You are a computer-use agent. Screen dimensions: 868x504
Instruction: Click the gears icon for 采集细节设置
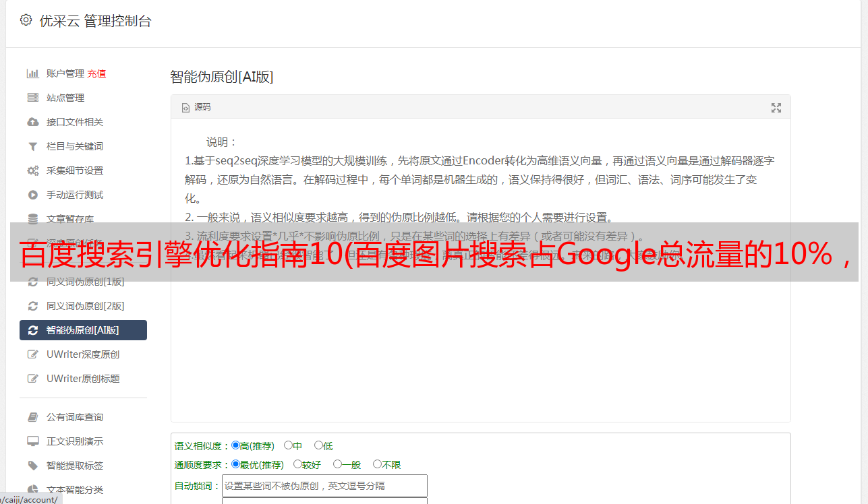[32, 170]
